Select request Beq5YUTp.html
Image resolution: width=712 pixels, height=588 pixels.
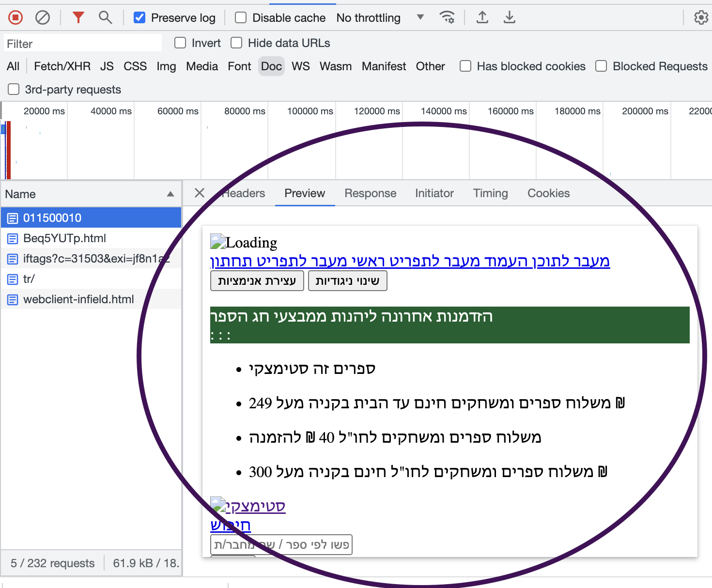tap(91, 238)
